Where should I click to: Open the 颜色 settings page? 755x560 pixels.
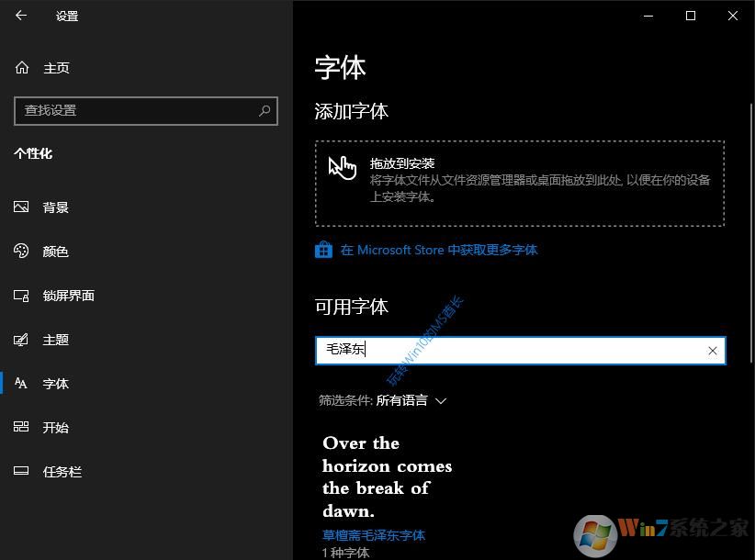55,252
